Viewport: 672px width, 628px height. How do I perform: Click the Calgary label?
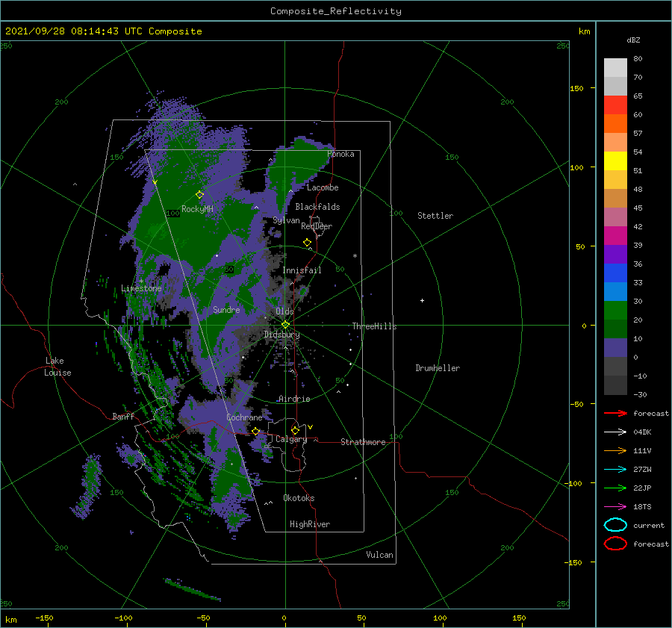(x=291, y=439)
